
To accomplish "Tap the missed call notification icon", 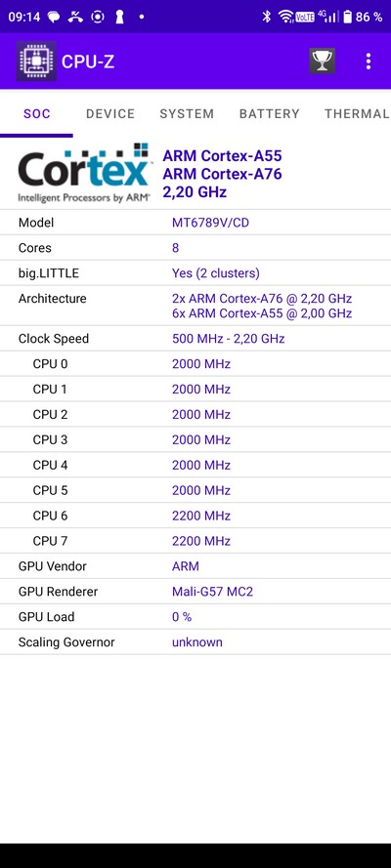I will tap(75, 17).
